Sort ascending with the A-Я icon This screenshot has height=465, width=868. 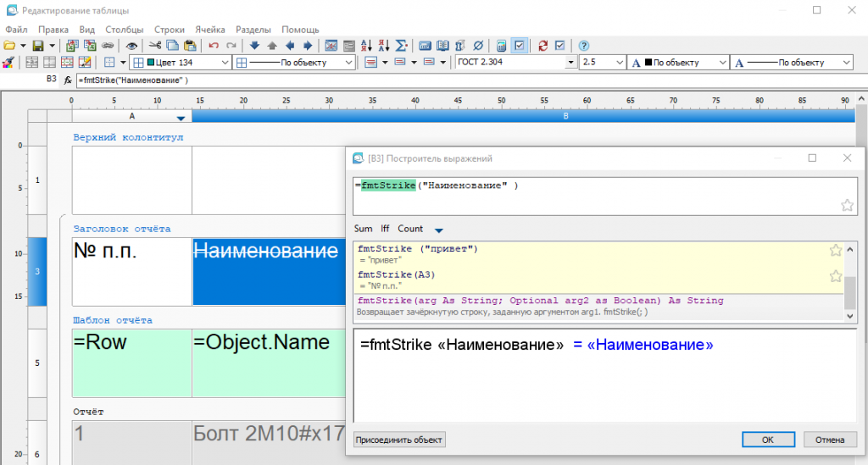coord(366,46)
